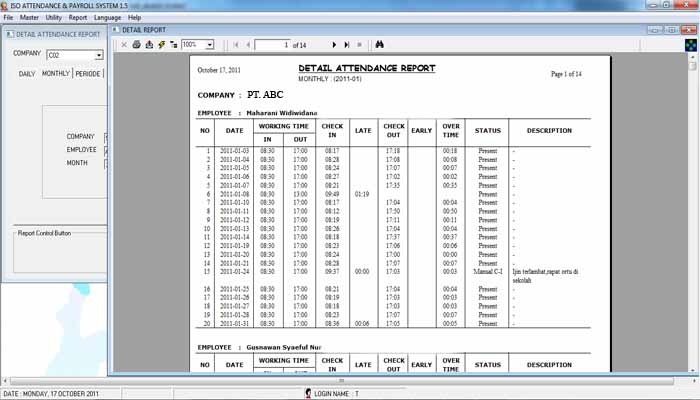Viewport: 700px width, 400px height.
Task: Open the Report menu
Action: pyautogui.click(x=78, y=17)
